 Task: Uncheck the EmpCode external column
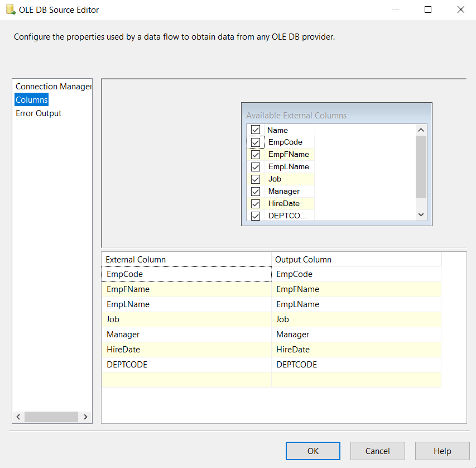255,142
